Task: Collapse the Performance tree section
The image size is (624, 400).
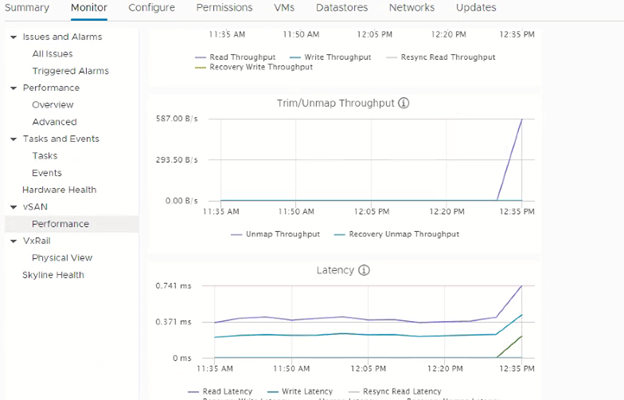Action: (13, 88)
